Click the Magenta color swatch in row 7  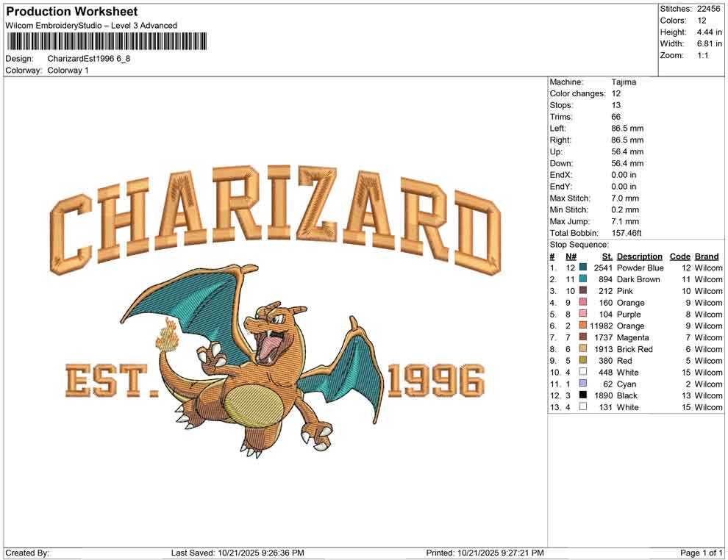click(582, 337)
